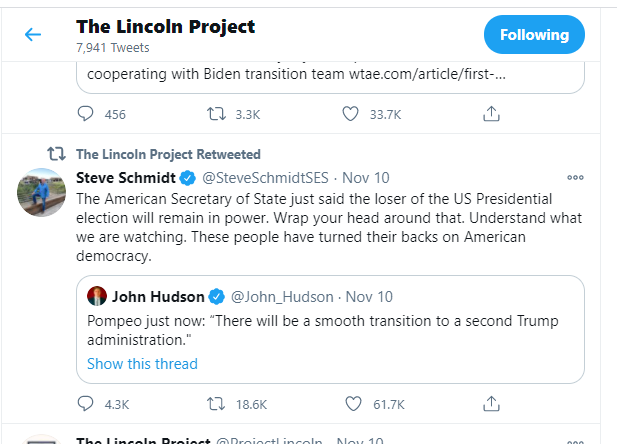Open more options menu on Schmidt's tweet

(575, 177)
